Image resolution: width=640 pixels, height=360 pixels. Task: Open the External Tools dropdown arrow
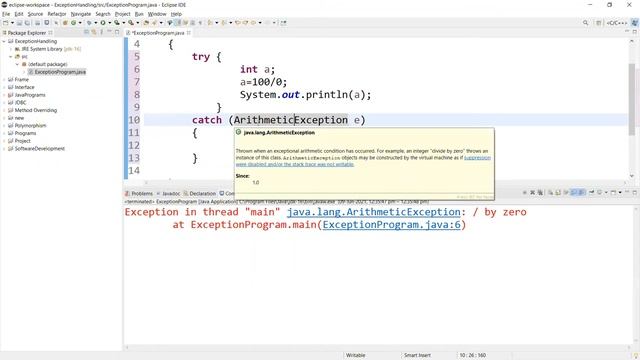coord(138,23)
